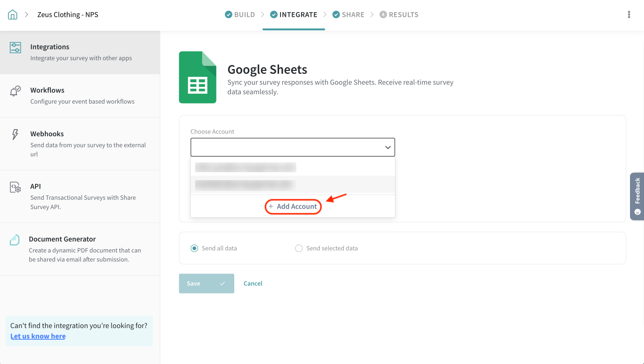Pick the second blurred account option
The width and height of the screenshot is (644, 364).
[293, 185]
